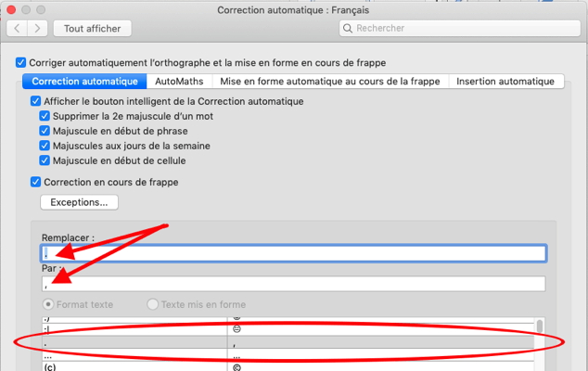Click the magnifier icon in search box
The width and height of the screenshot is (588, 371).
click(x=348, y=29)
